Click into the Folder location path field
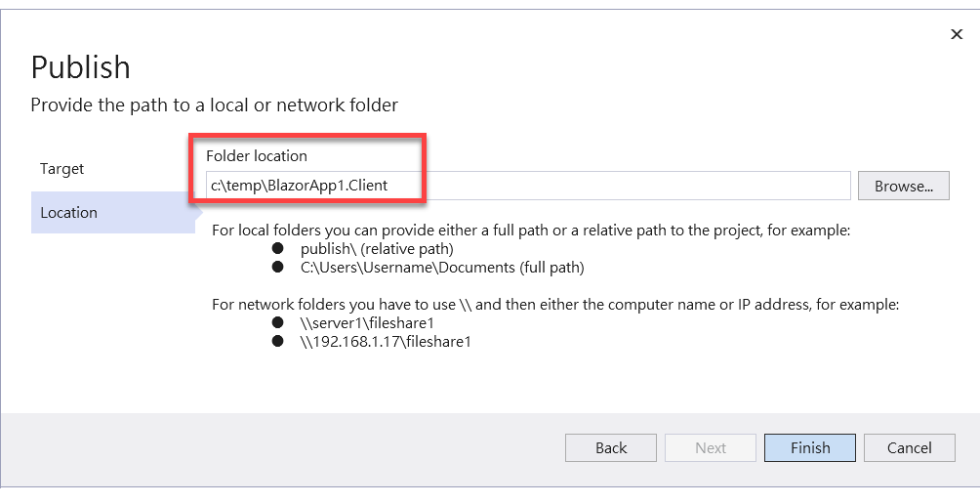Viewport: 980px width, 504px height. (528, 186)
